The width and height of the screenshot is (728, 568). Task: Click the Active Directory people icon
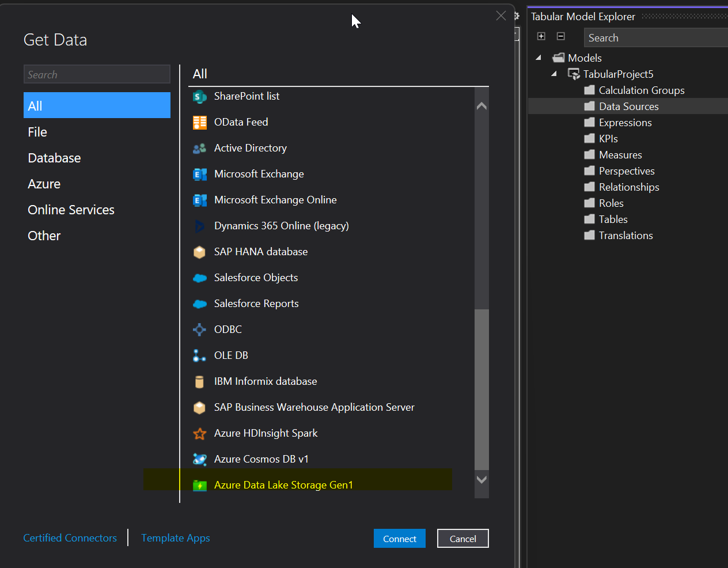pos(199,148)
